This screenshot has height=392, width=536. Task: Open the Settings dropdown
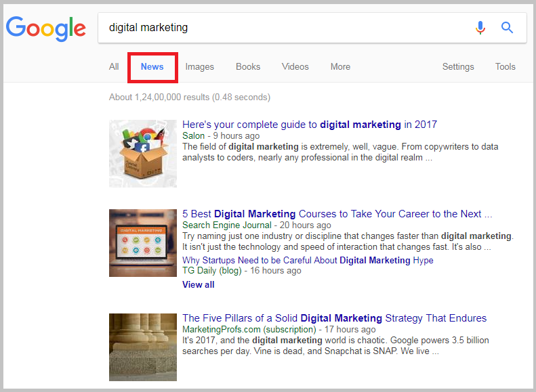point(458,66)
